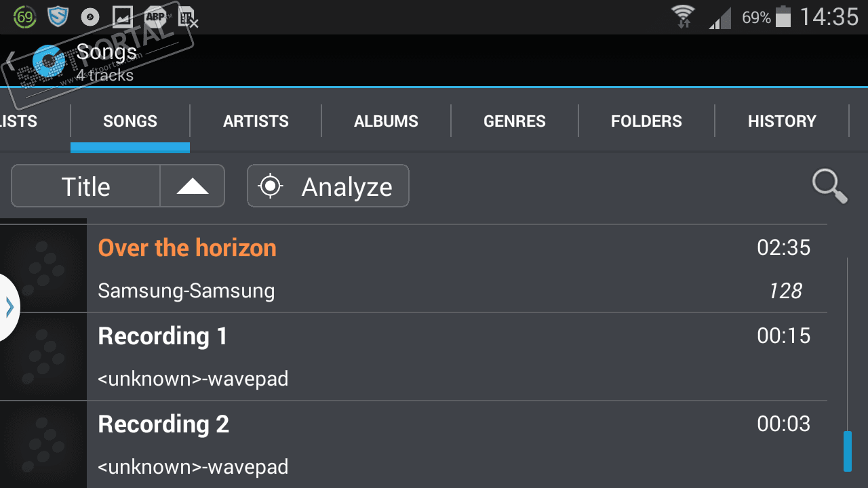868x488 pixels.
Task: Switch to the Albums tab
Action: point(386,121)
